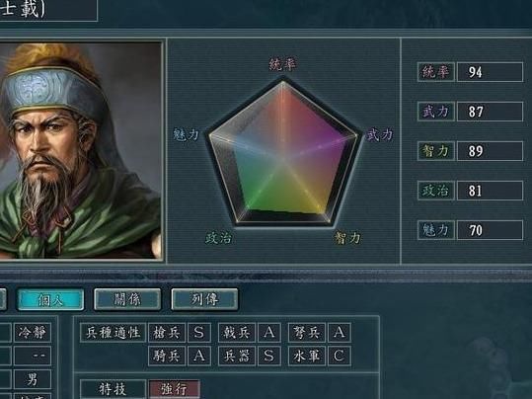Image resolution: width=532 pixels, height=399 pixels.
Task: Click the 冷靜 personality cell
Action: point(33,332)
